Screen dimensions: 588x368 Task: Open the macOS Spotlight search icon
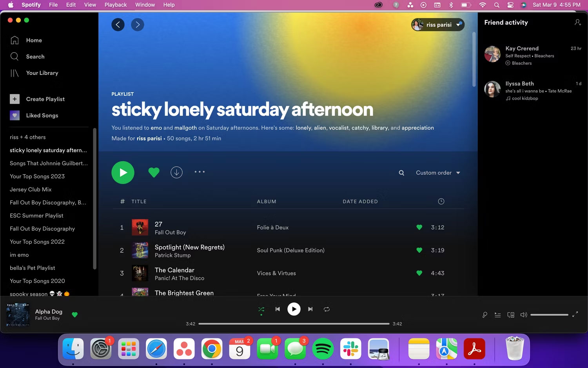(497, 5)
